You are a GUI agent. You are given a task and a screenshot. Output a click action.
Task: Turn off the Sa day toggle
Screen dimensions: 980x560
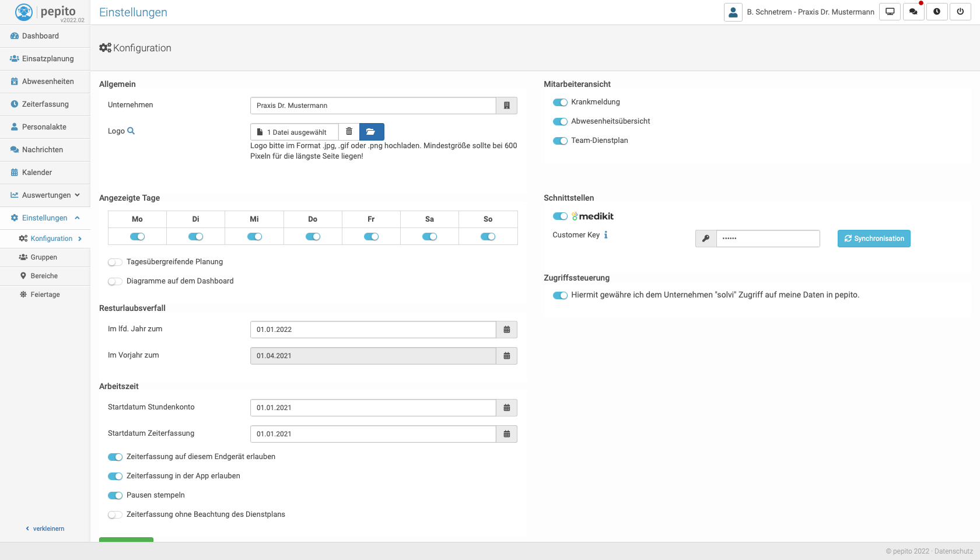[429, 237]
